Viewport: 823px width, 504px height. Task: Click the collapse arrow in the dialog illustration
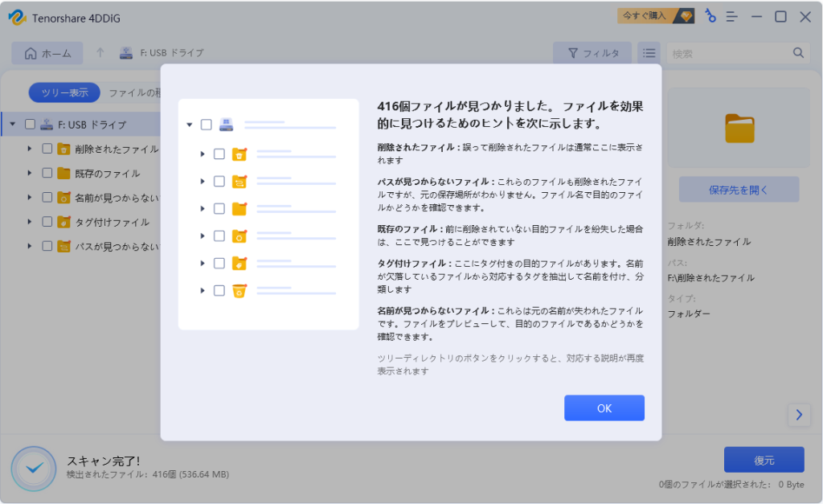click(190, 125)
